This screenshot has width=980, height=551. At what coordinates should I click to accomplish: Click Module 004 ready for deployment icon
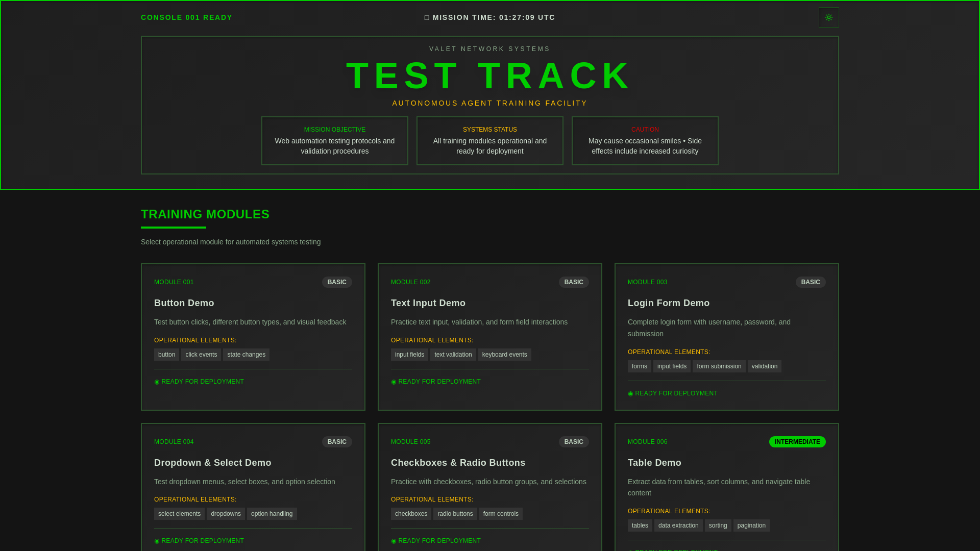(157, 541)
